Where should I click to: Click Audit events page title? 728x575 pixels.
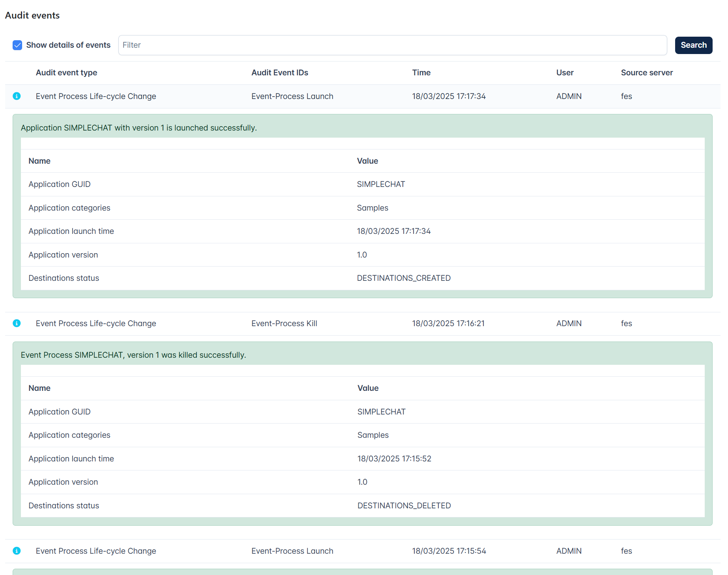pos(32,15)
